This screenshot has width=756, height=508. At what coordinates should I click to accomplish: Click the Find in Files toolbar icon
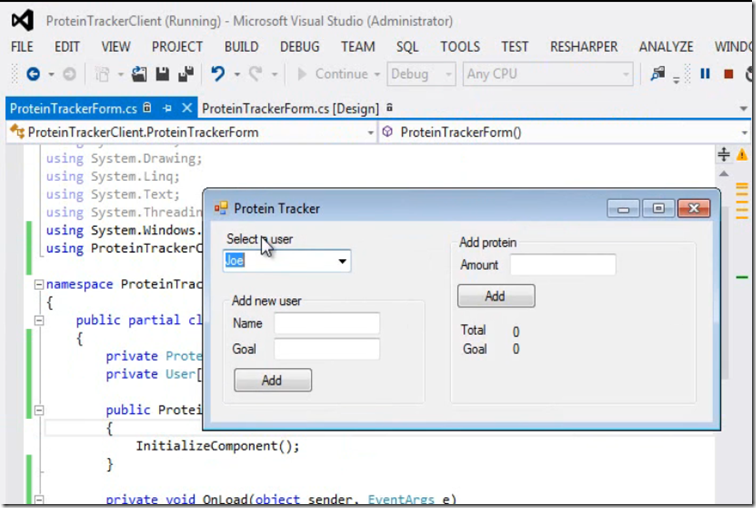658,74
